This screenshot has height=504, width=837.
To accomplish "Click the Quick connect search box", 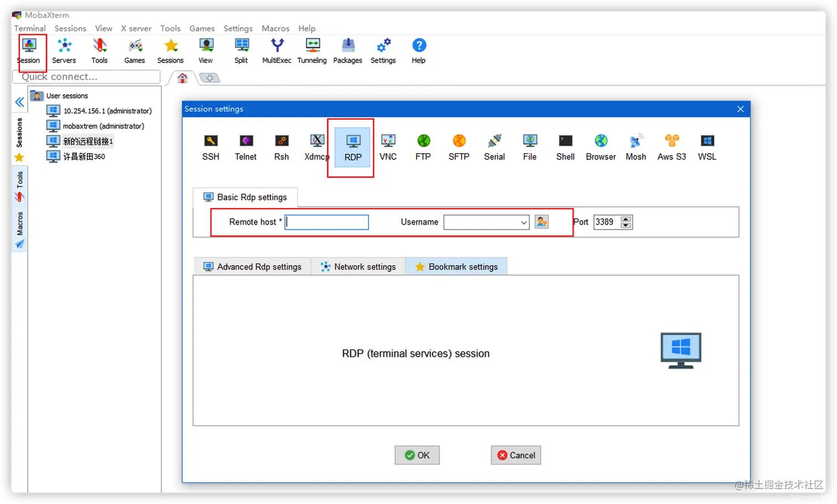I will pyautogui.click(x=87, y=77).
